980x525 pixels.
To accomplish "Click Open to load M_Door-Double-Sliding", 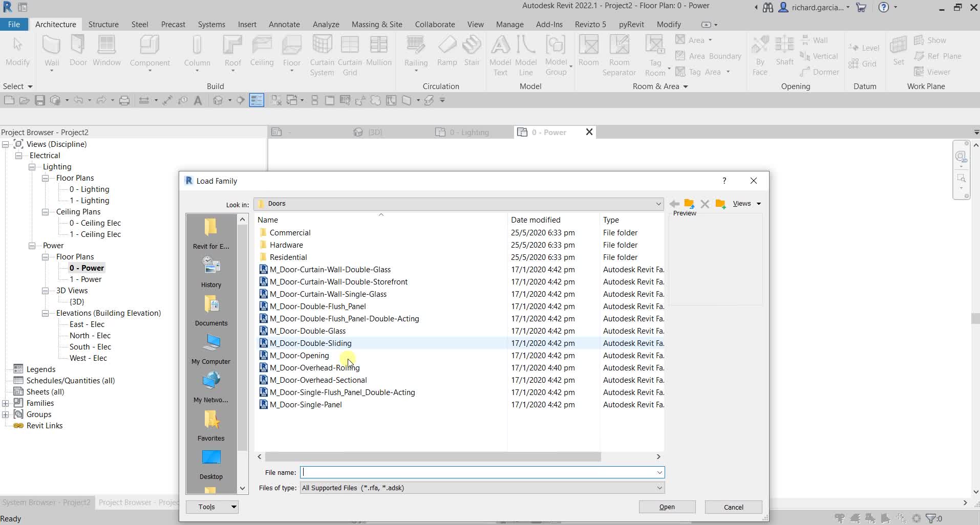I will [667, 507].
